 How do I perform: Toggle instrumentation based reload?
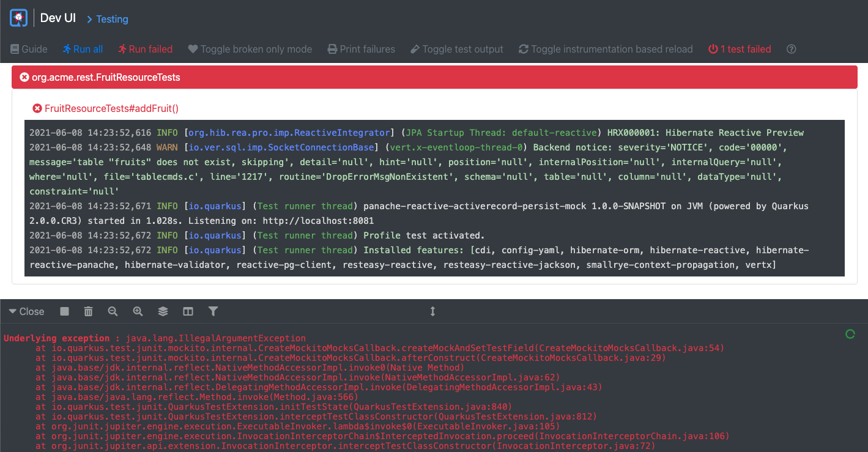coord(605,49)
